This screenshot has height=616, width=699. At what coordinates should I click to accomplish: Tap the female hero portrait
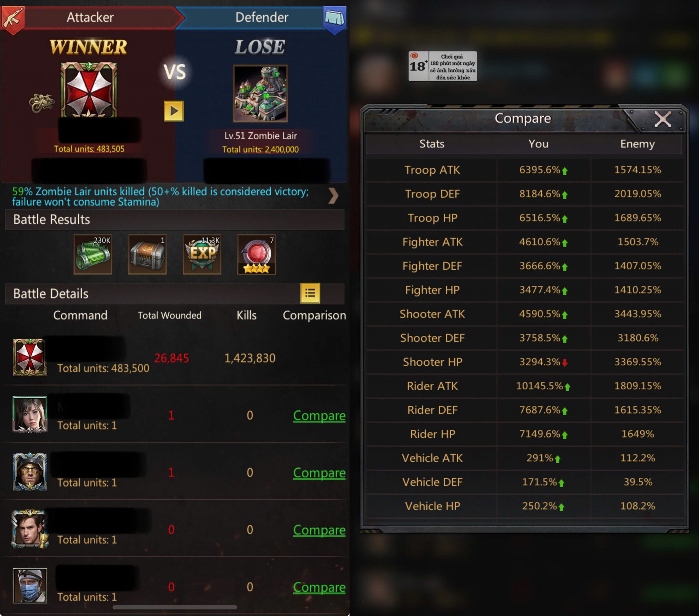tap(30, 415)
